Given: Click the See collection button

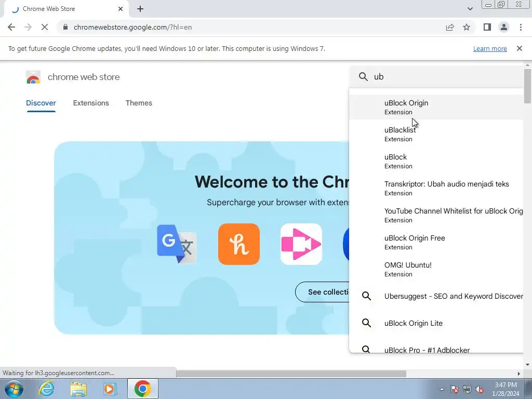Looking at the screenshot, I should coord(323,292).
